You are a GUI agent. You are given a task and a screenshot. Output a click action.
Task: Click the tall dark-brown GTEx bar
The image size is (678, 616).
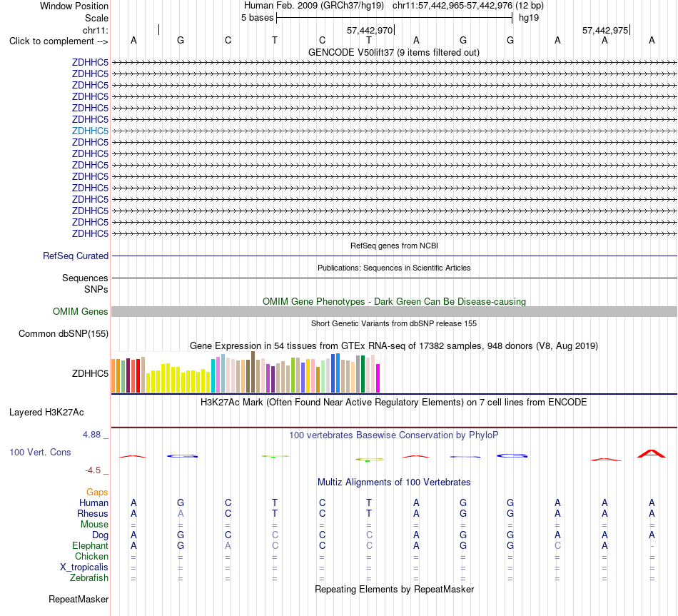click(253, 372)
